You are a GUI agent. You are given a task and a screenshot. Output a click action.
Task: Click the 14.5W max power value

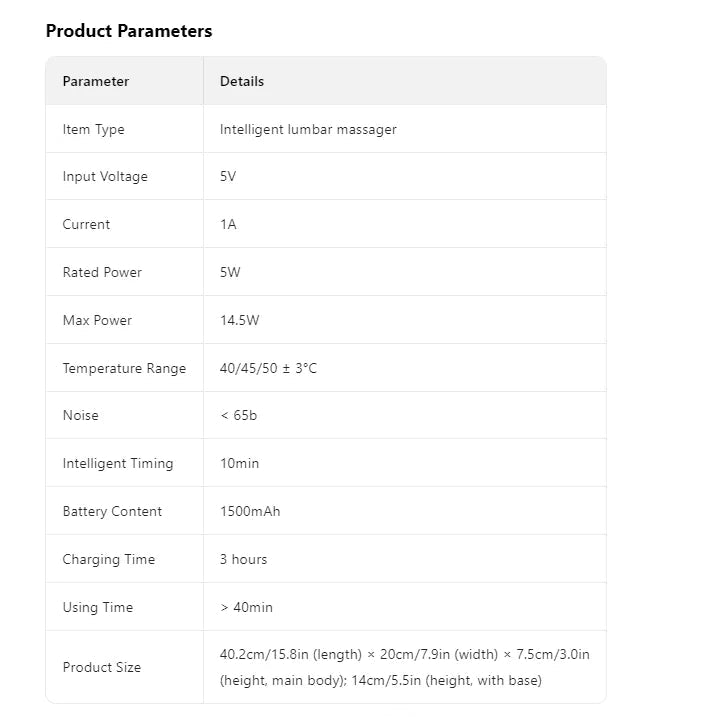point(240,320)
